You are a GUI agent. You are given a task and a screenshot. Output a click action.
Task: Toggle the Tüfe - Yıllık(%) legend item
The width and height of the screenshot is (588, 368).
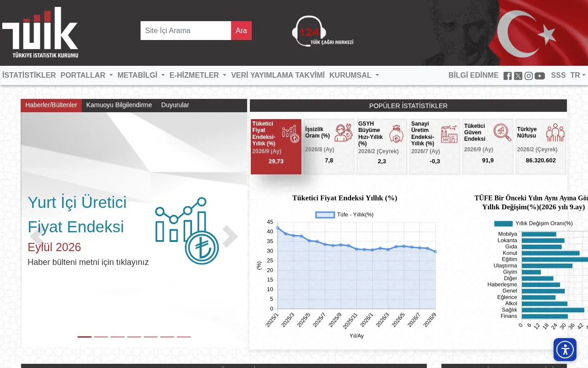(345, 215)
